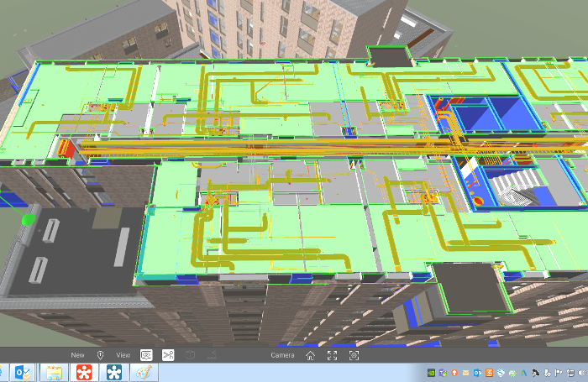Click the blue globe tray icon

coord(501,373)
